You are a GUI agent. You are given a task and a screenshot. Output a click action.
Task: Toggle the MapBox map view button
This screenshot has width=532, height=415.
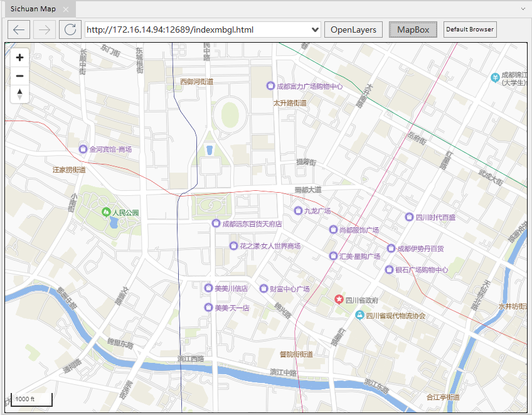pos(413,30)
